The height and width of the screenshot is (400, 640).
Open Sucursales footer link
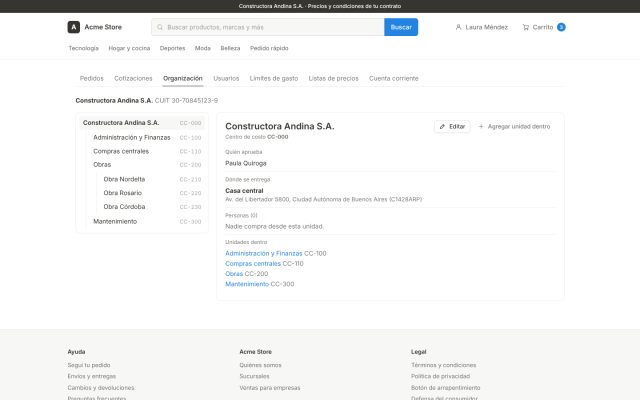pyautogui.click(x=254, y=376)
